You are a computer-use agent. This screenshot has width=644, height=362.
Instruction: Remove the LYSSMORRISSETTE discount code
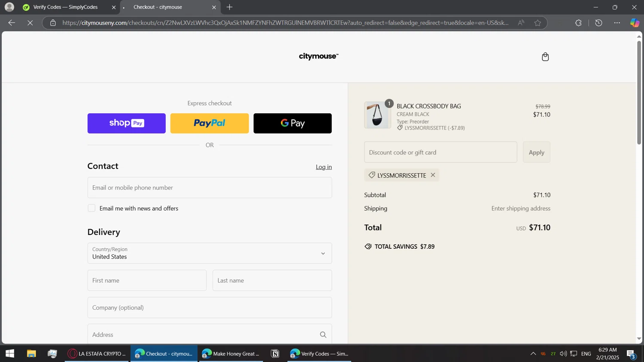tap(433, 175)
